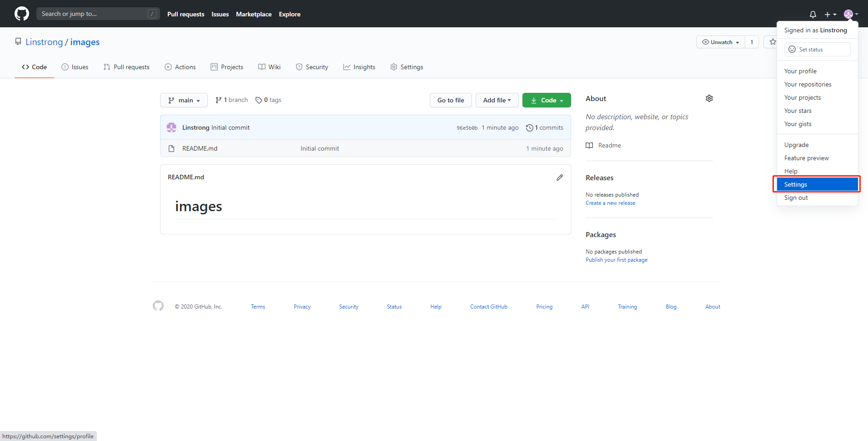
Task: Click the footer GitHub logo
Action: pos(158,306)
